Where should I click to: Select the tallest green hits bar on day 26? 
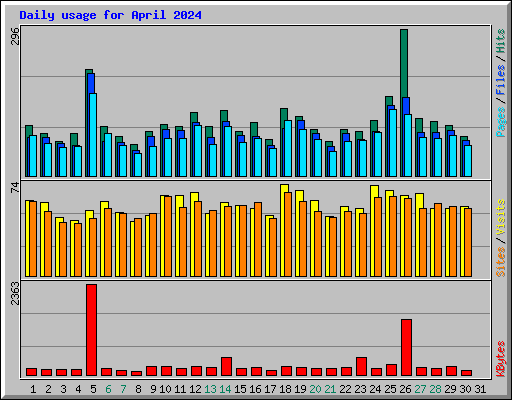pyautogui.click(x=404, y=63)
